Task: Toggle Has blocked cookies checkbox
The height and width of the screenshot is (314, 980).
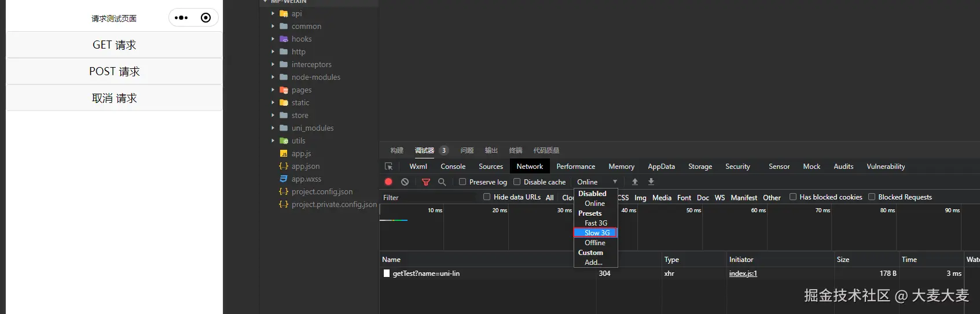Action: (x=793, y=197)
